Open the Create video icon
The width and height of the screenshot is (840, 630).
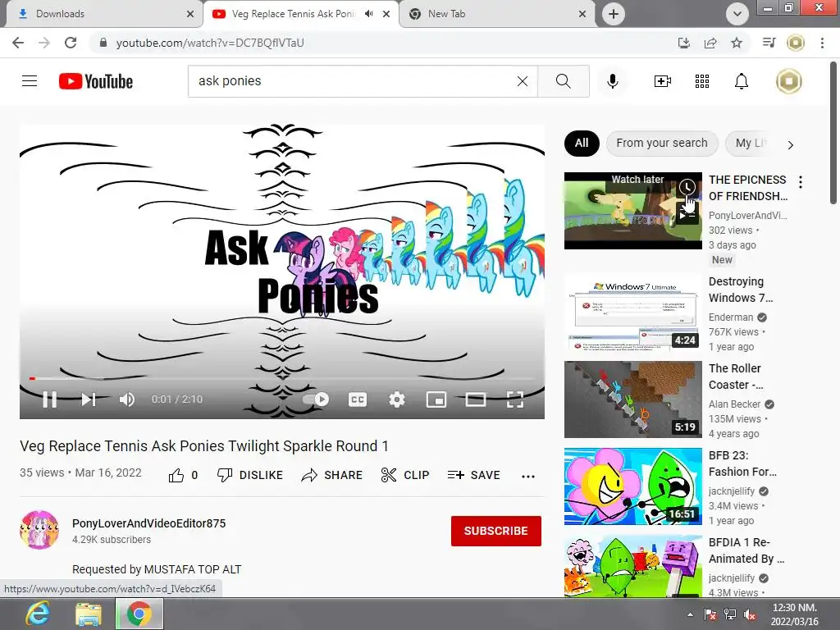coord(663,81)
